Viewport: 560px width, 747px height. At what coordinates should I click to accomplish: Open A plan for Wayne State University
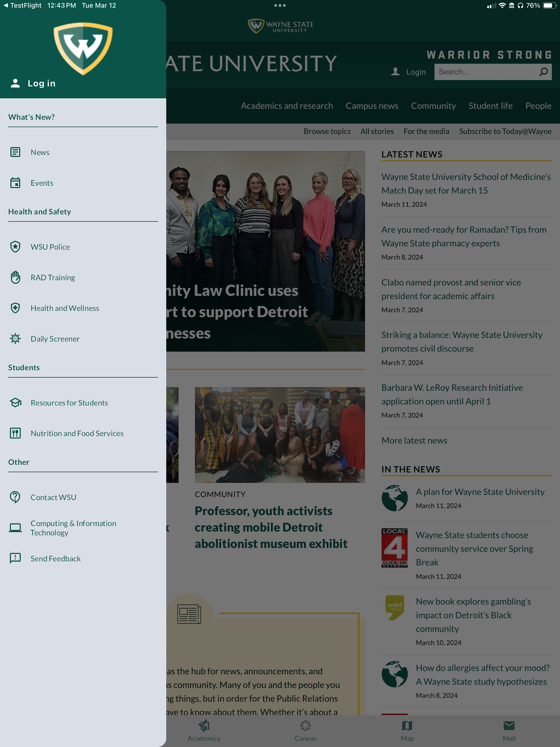(480, 492)
